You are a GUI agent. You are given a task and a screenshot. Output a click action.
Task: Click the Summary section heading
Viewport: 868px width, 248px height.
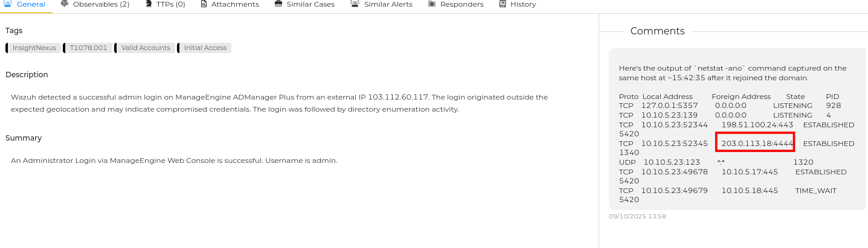coord(24,138)
